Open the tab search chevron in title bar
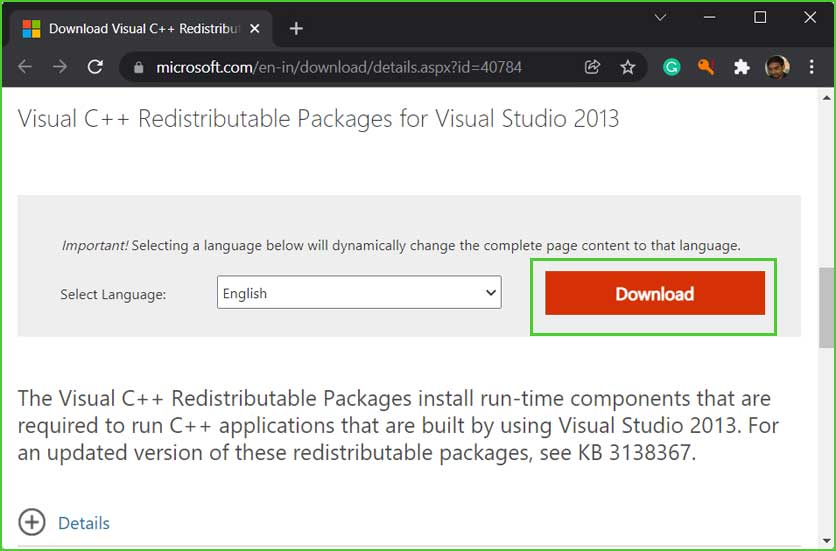Image resolution: width=836 pixels, height=551 pixels. [x=660, y=18]
